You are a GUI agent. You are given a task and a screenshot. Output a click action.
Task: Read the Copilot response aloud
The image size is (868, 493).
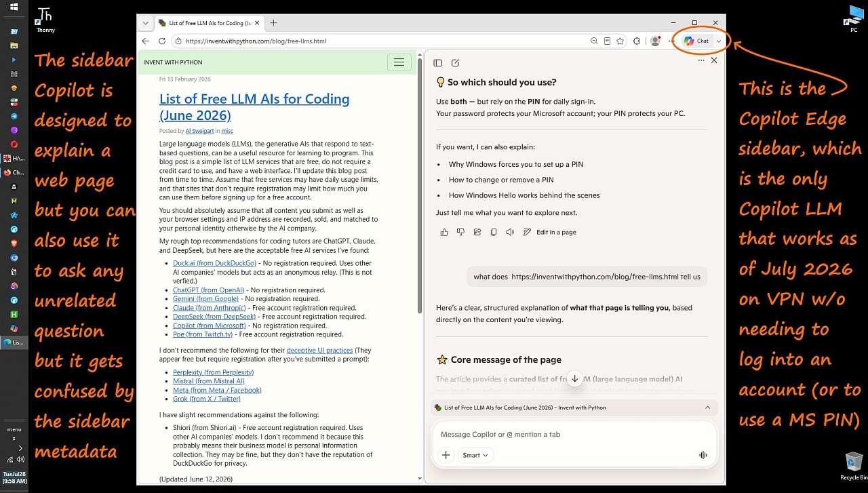pos(510,232)
